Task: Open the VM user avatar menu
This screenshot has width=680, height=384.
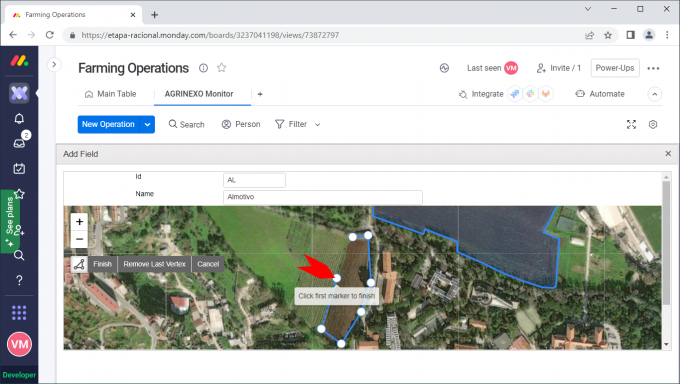Action: click(19, 344)
